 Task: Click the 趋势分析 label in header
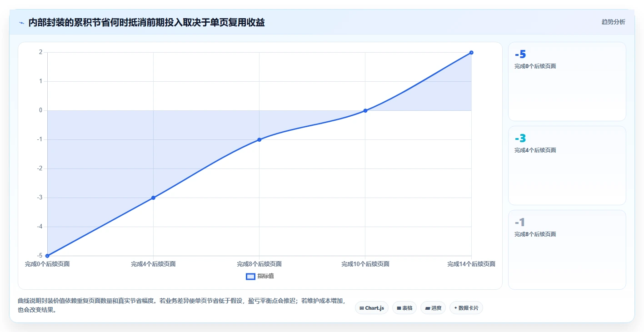pyautogui.click(x=613, y=22)
